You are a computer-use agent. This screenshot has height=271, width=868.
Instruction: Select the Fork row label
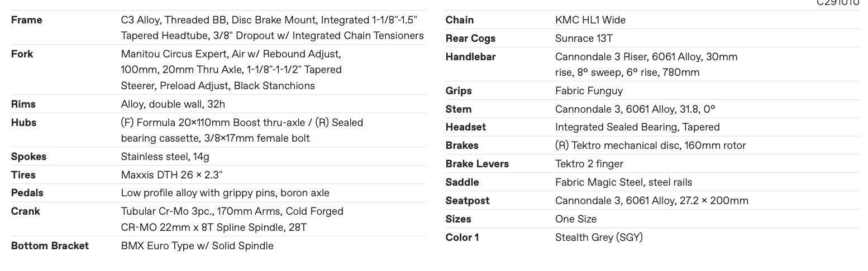click(22, 54)
